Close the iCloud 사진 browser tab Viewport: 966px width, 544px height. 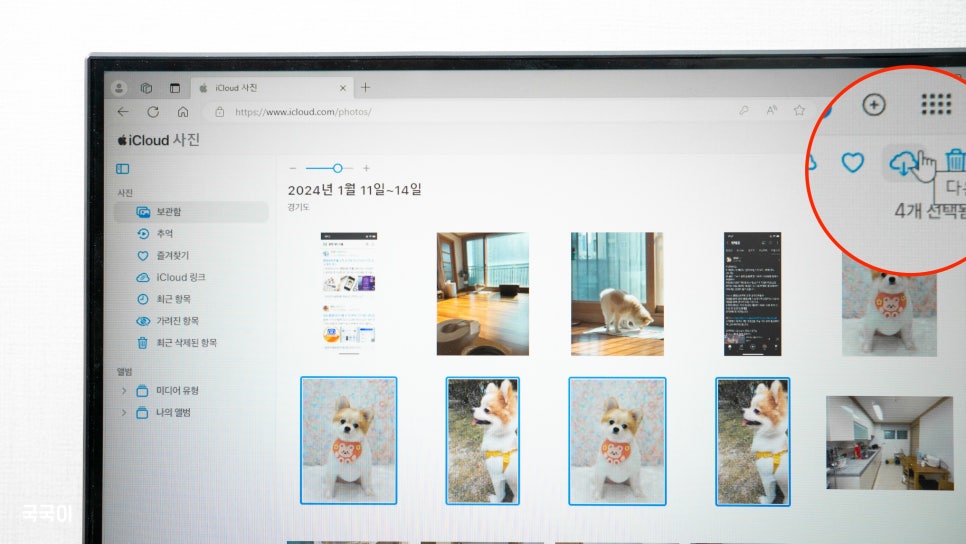pos(343,88)
